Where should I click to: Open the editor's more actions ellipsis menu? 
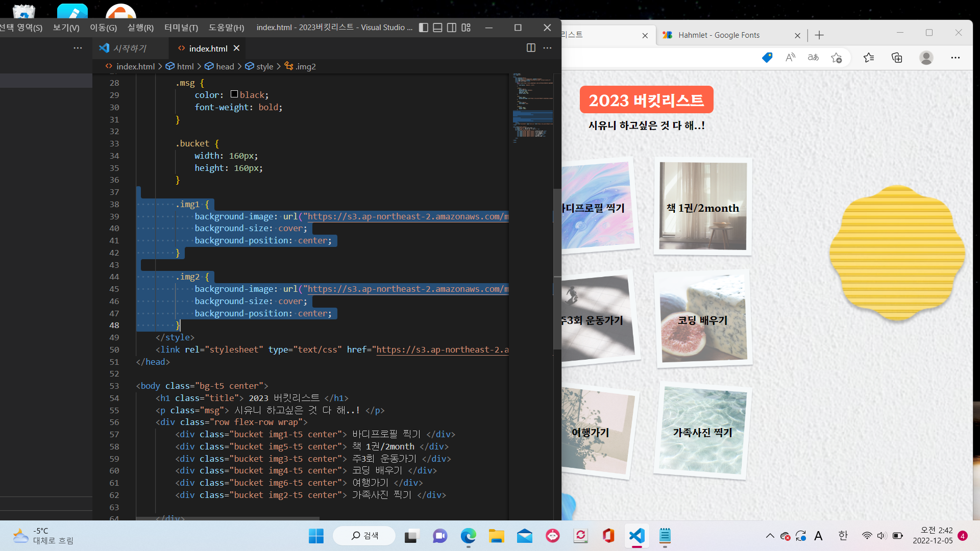[547, 48]
